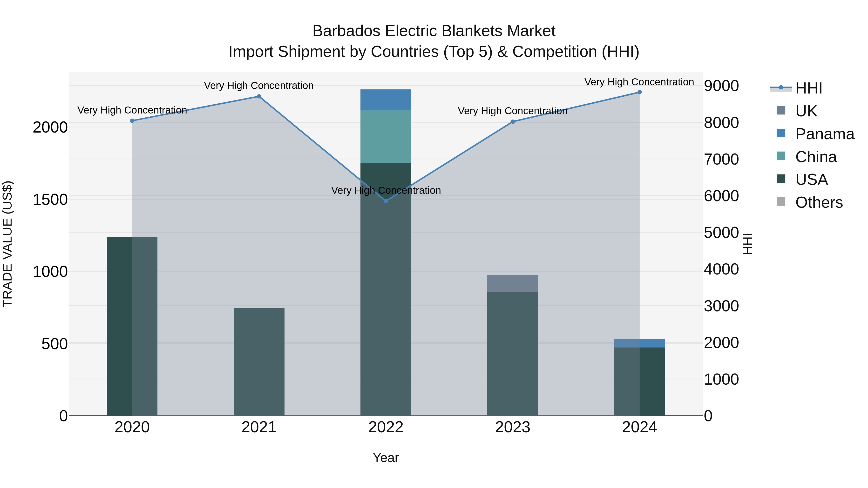The width and height of the screenshot is (868, 488).
Task: Select the 2020 HHI data point
Action: 132,121
